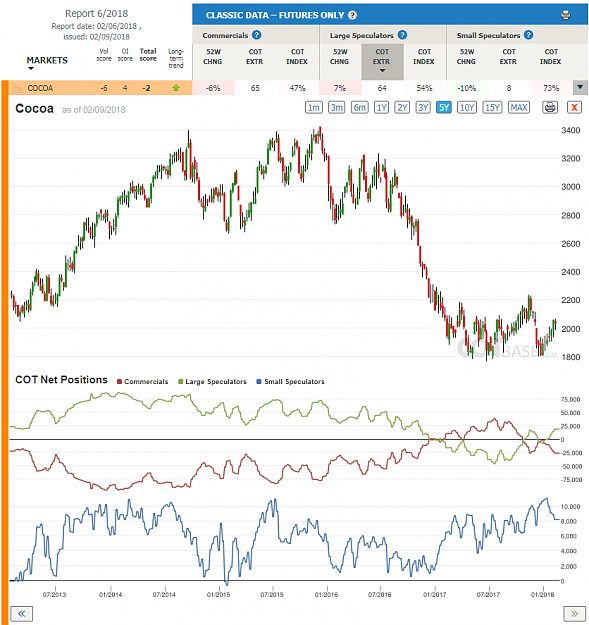This screenshot has width=589, height=625.
Task: Sort by OI score column
Action: [x=125, y=55]
